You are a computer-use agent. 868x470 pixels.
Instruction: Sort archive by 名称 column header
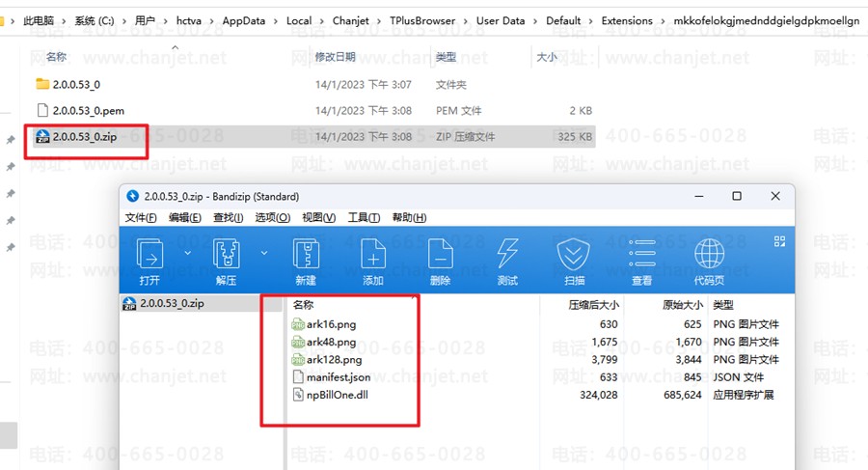click(304, 304)
